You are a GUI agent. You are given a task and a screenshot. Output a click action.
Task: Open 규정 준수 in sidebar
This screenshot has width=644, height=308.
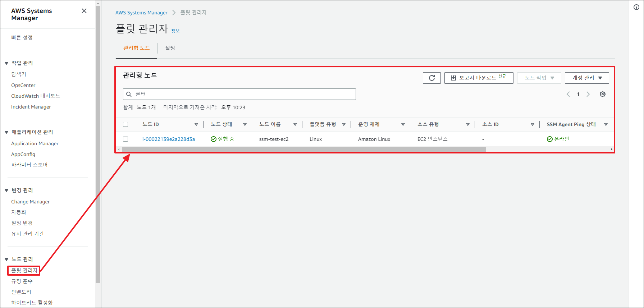pos(22,281)
